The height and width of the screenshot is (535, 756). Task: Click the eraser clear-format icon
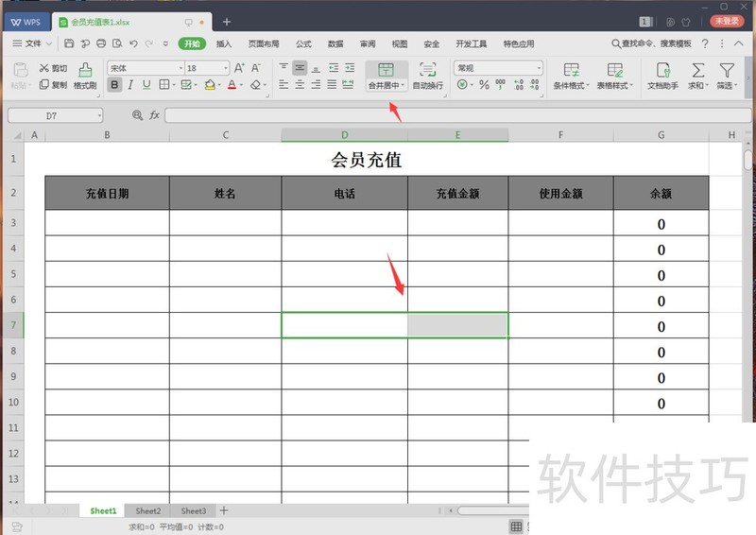click(255, 85)
